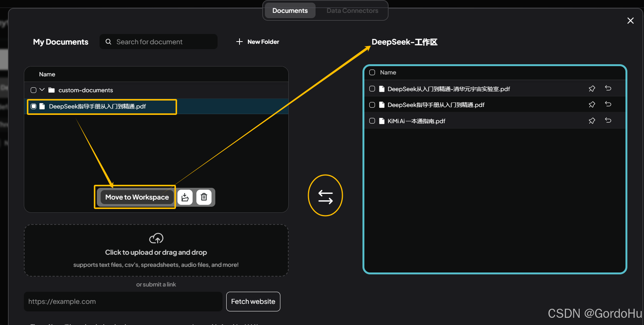Check DeepSeek从入门到精通-清华元宇宙实验室.pdf checkbox
Viewport: 644px width, 325px height.
point(372,89)
